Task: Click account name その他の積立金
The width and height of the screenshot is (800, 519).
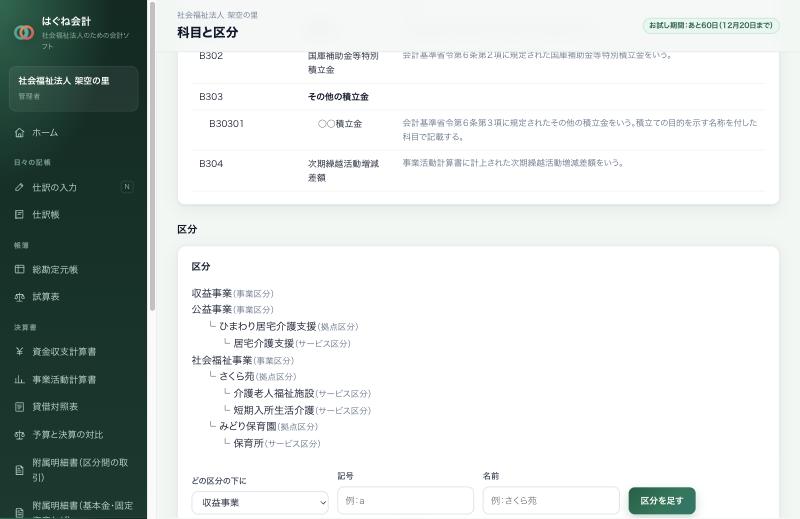Action: 338,96
